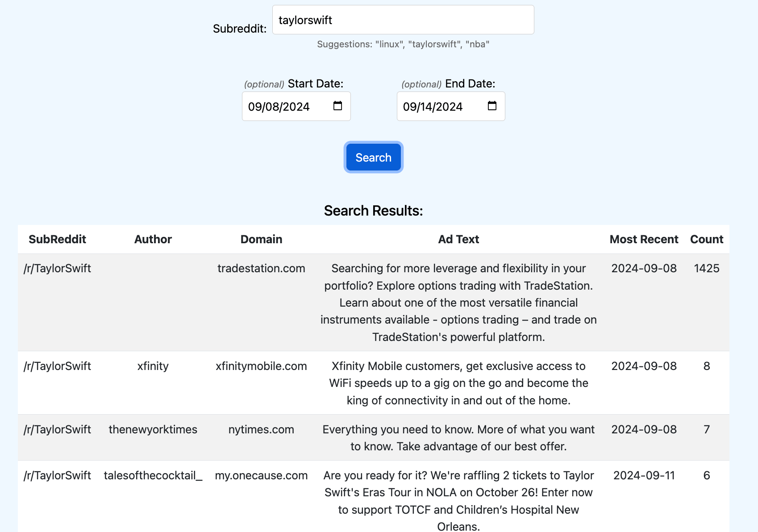Image resolution: width=758 pixels, height=532 pixels.
Task: Click the author "talesofthecocktail_"
Action: [x=153, y=476]
